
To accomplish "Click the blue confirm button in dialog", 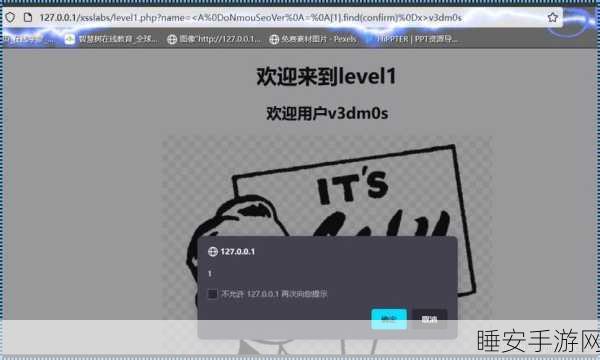I will coord(389,319).
